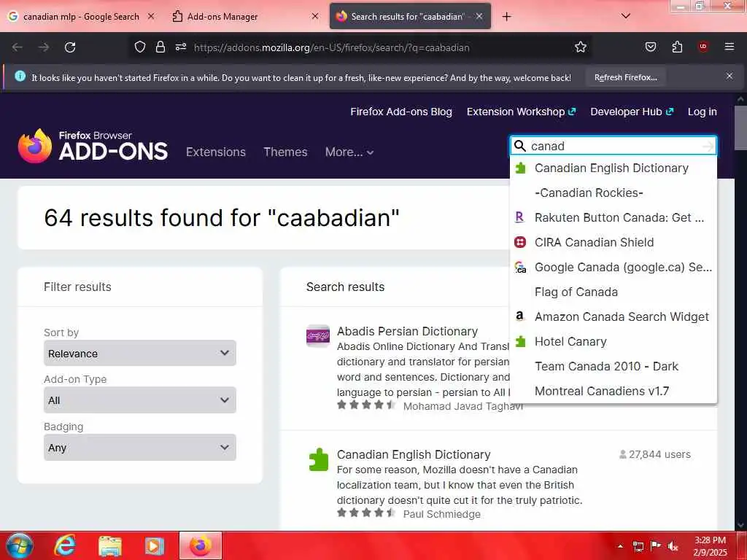Open site permissions icon in address bar
Viewport: 747px width, 560px height.
181,47
